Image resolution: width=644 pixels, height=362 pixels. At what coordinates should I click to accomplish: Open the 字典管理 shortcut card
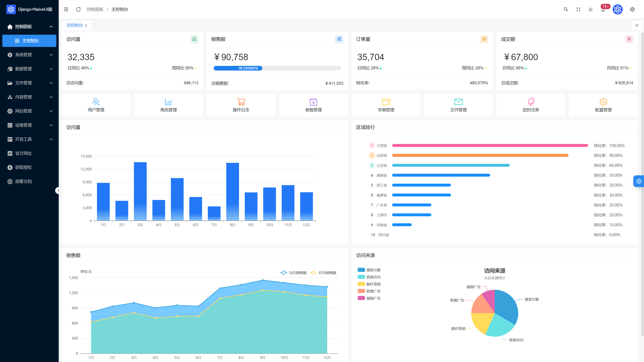point(386,105)
